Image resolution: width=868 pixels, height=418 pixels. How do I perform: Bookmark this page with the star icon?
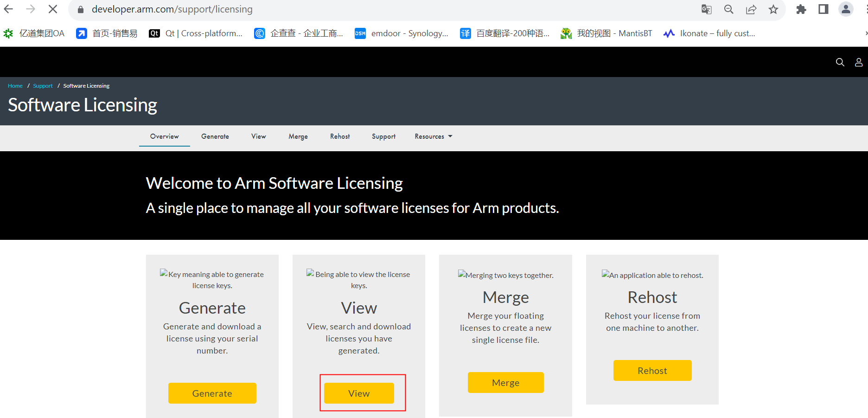tap(773, 9)
